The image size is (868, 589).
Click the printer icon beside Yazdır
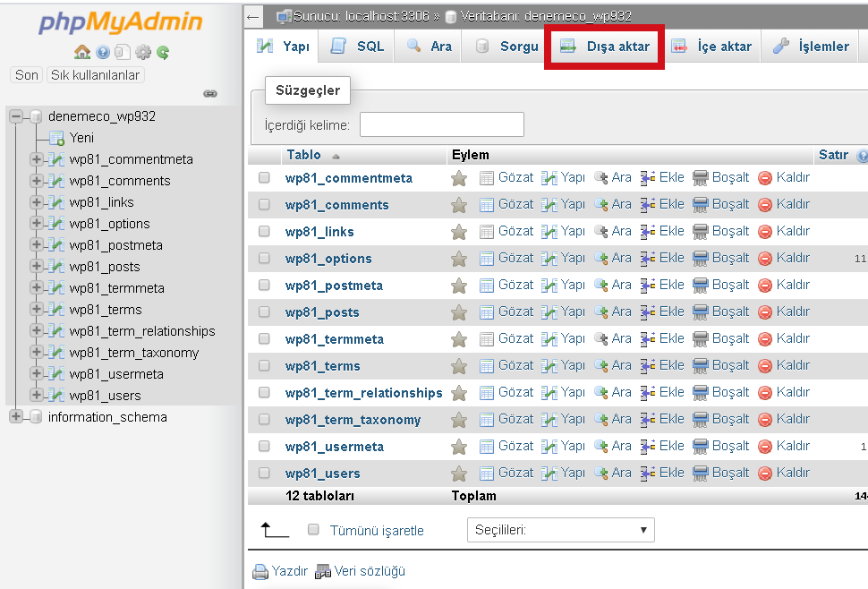pos(260,571)
